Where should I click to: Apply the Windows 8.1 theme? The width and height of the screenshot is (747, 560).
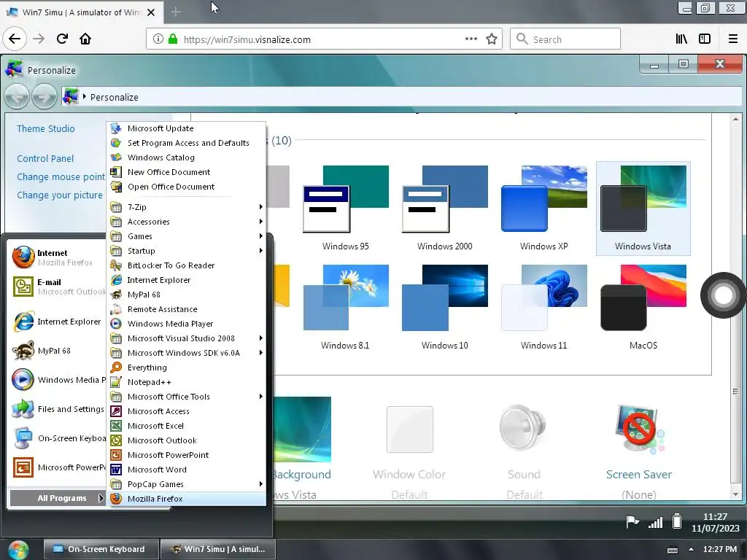[346, 308]
